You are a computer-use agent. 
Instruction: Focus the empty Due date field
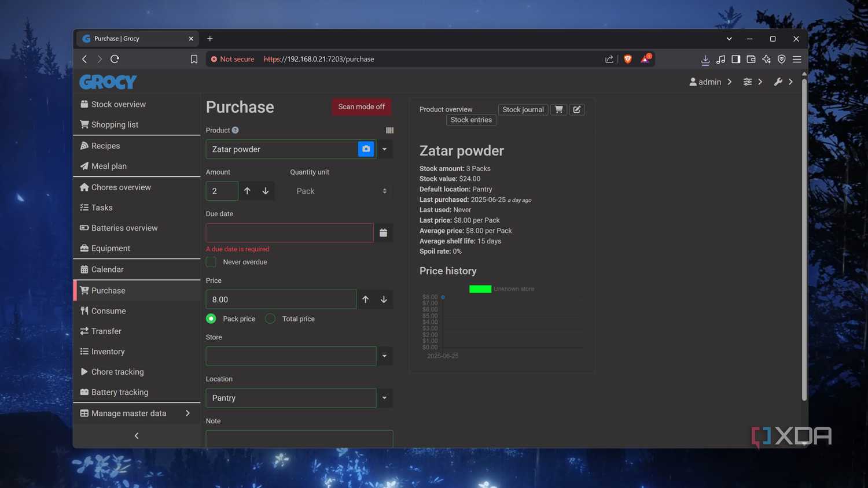(289, 232)
